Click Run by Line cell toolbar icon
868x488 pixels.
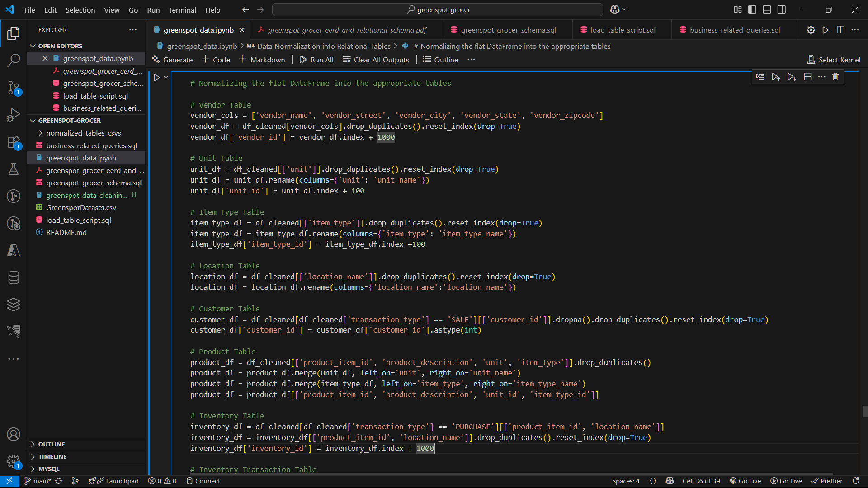pos(760,77)
